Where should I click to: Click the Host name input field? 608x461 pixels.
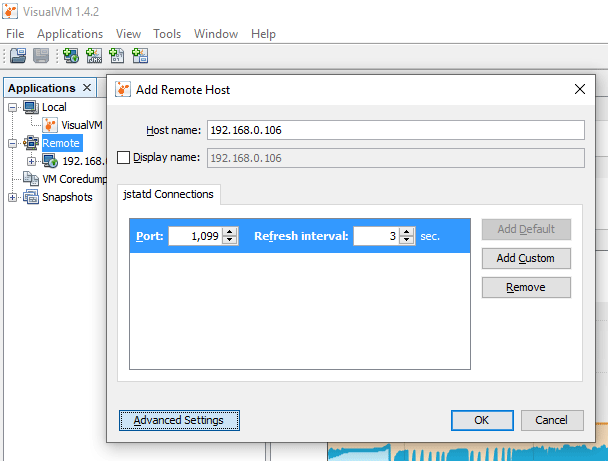pyautogui.click(x=396, y=130)
